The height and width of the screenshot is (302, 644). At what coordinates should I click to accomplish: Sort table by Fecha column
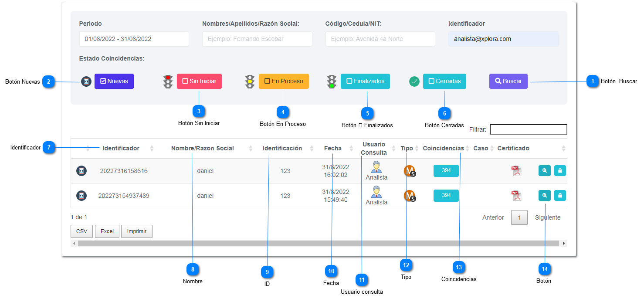[351, 149]
